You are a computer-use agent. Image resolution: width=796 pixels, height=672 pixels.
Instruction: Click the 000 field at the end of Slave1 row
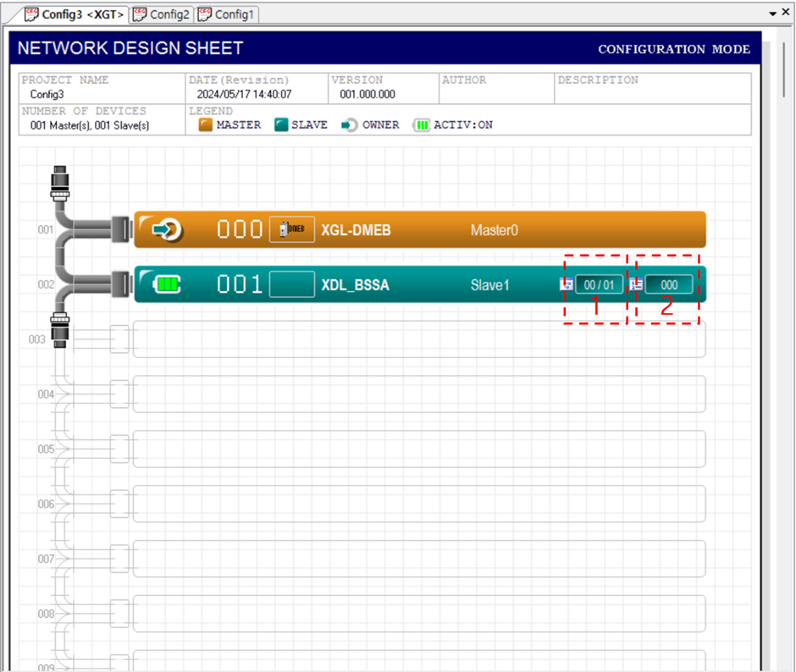(x=669, y=284)
